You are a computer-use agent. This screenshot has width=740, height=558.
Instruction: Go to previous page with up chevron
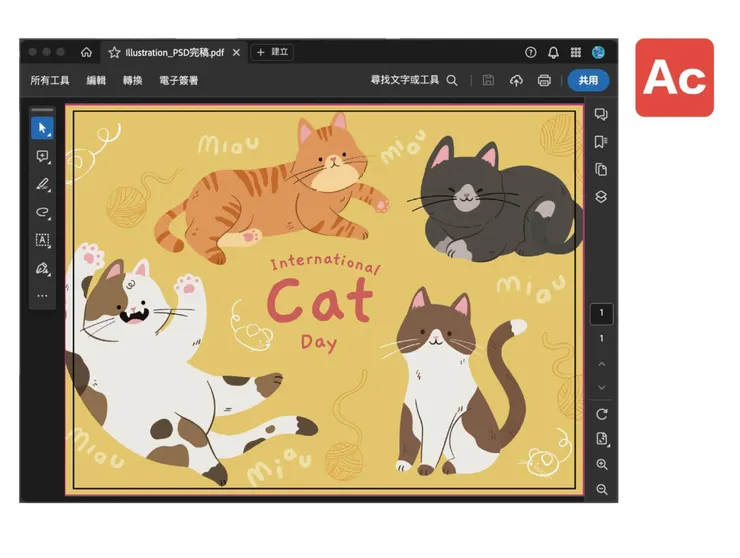pos(601,364)
